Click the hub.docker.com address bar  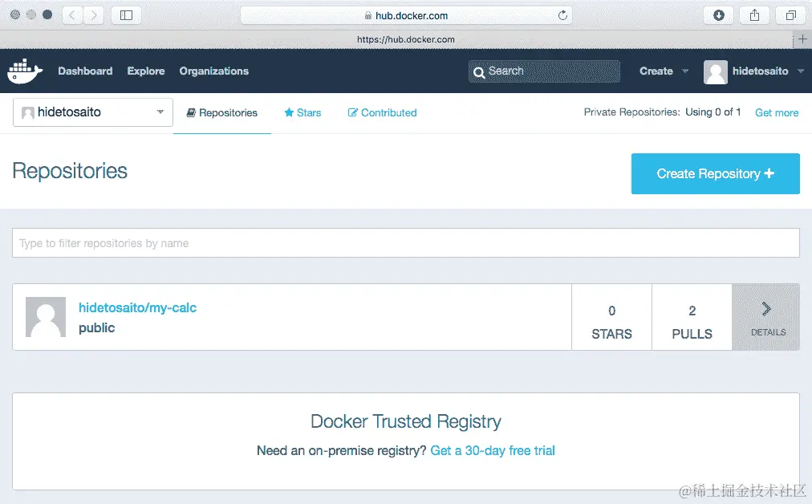[x=406, y=15]
